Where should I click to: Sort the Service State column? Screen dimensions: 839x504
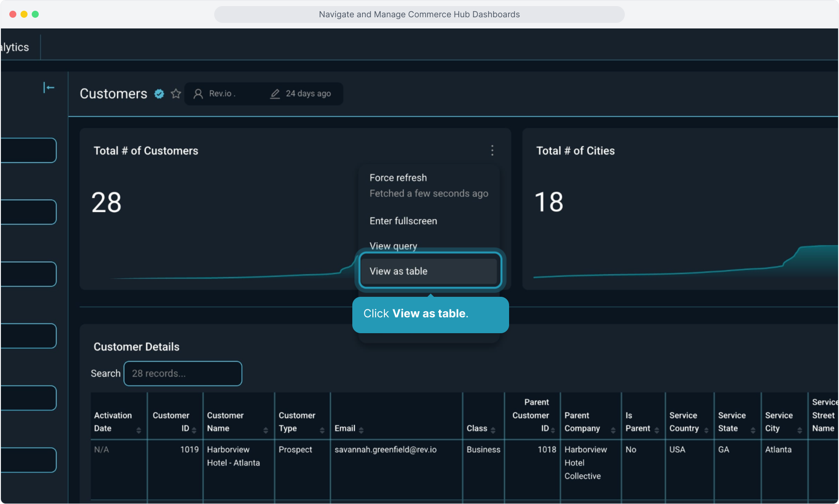[x=753, y=430]
